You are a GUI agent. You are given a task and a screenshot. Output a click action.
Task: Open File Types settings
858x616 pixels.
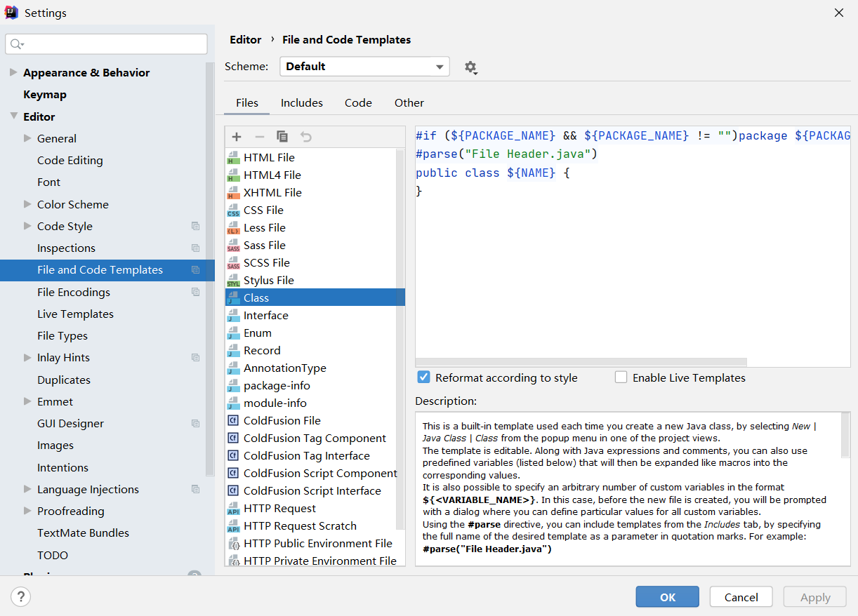[x=62, y=335]
